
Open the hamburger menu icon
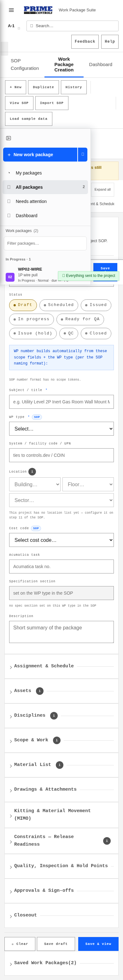pyautogui.click(x=11, y=10)
